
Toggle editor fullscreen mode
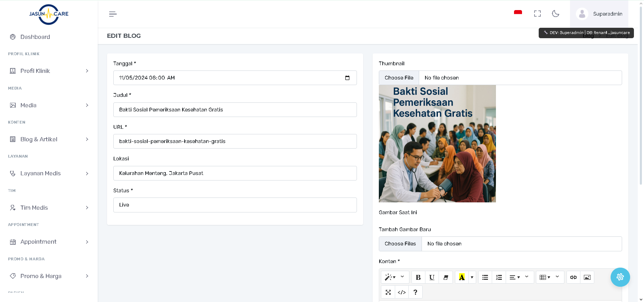click(388, 292)
